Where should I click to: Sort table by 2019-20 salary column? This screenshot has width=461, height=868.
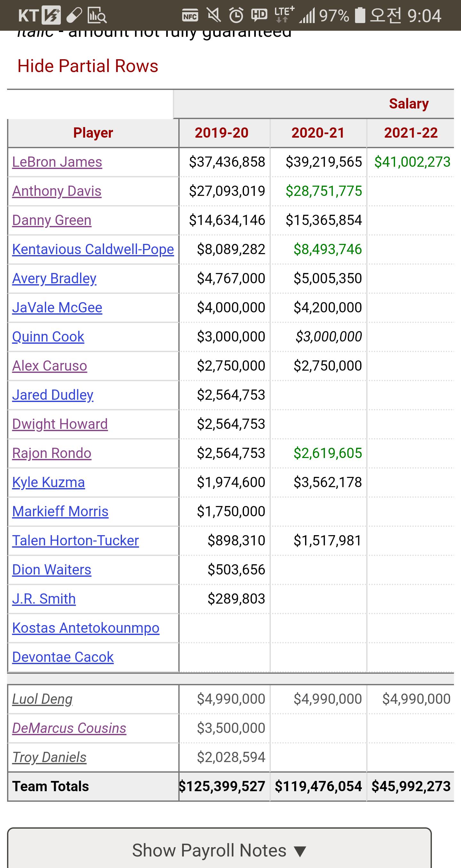222,133
